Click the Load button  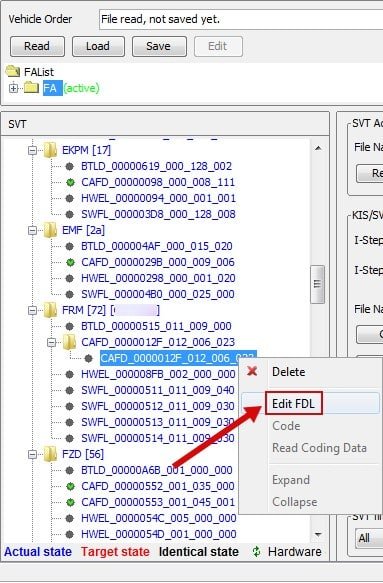point(98,46)
